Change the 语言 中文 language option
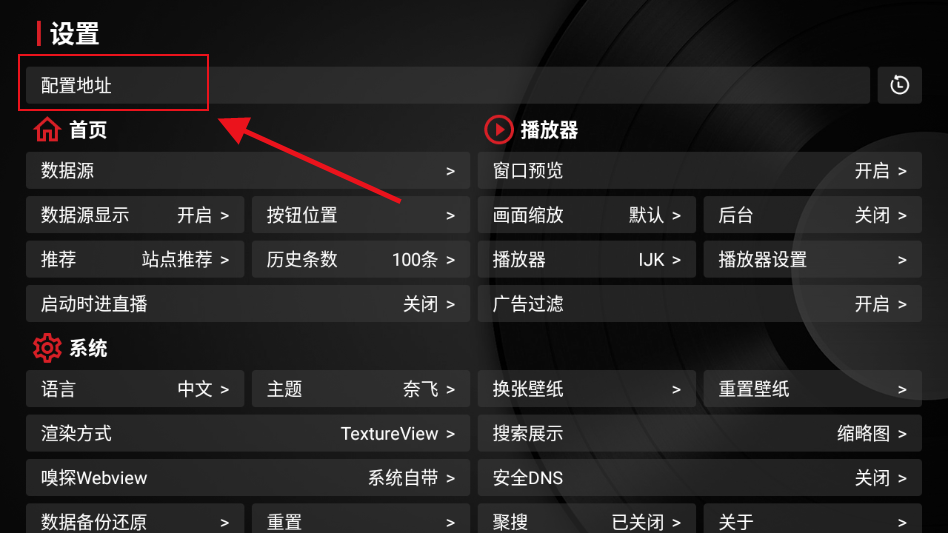The height and width of the screenshot is (533, 948). 135,389
